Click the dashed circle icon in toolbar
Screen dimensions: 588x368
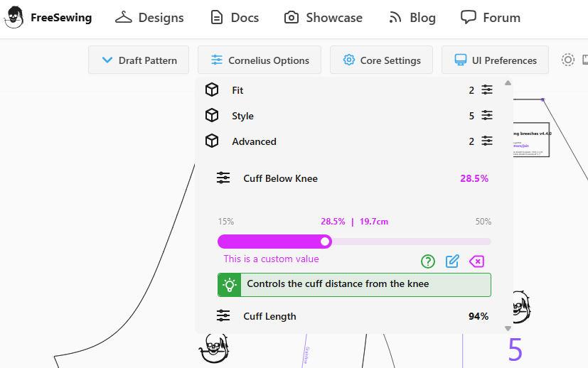[x=567, y=60]
